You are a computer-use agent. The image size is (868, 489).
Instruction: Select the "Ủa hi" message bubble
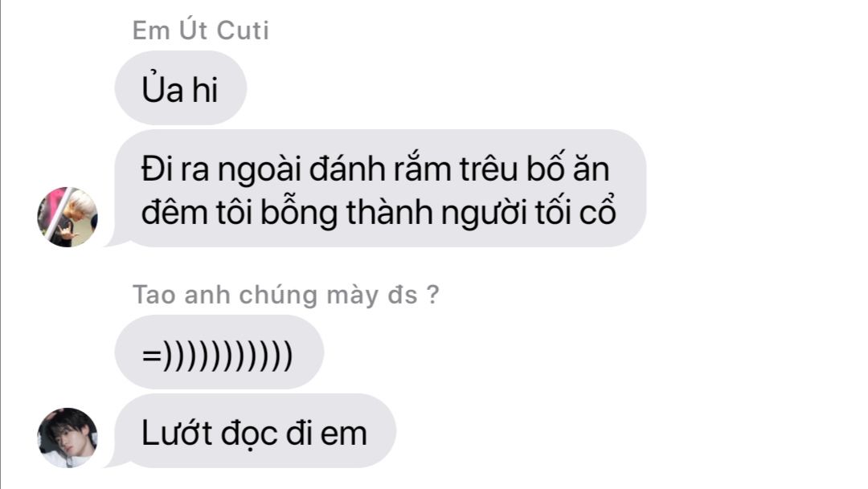click(181, 88)
